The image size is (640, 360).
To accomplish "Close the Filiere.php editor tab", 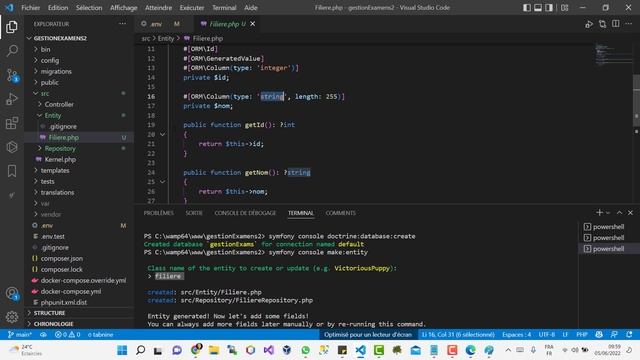I will (253, 24).
